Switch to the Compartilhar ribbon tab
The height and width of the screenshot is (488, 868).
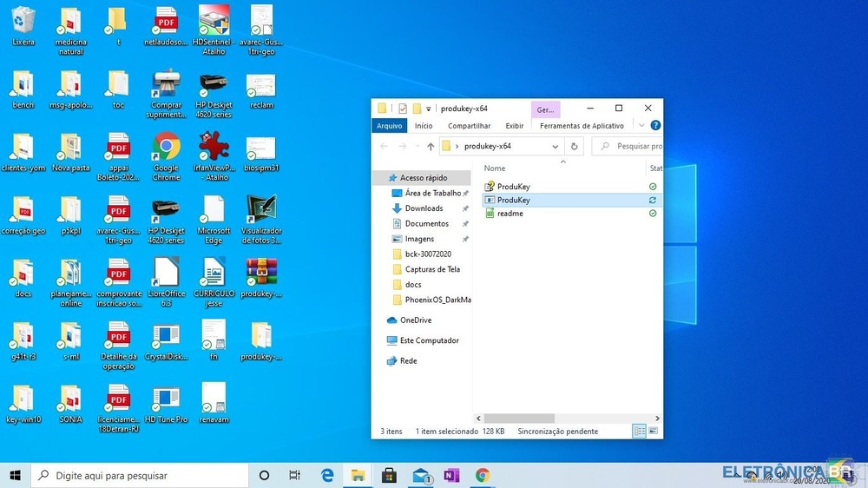pyautogui.click(x=469, y=126)
